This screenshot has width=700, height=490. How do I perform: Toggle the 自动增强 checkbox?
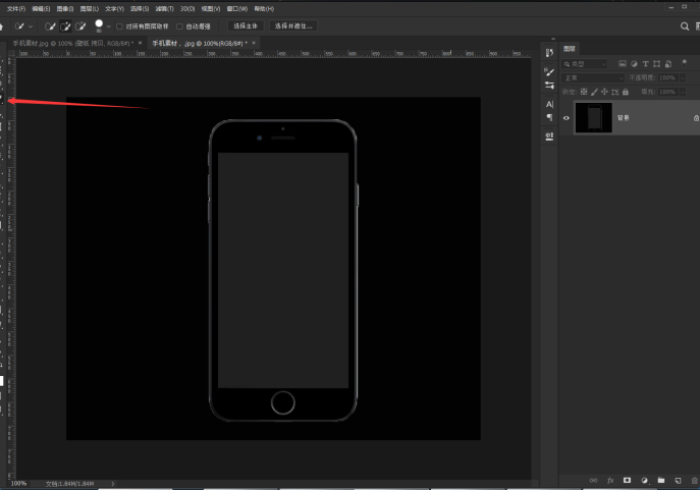point(179,25)
